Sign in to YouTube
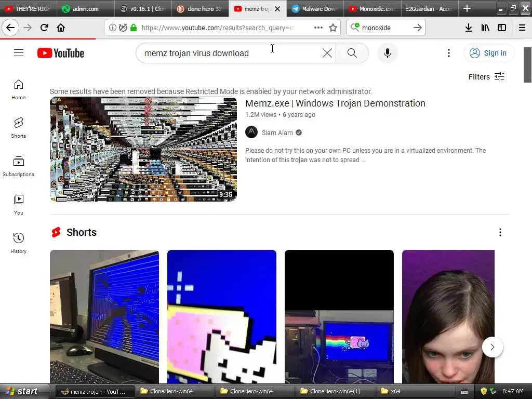Image resolution: width=532 pixels, height=399 pixels. (488, 53)
